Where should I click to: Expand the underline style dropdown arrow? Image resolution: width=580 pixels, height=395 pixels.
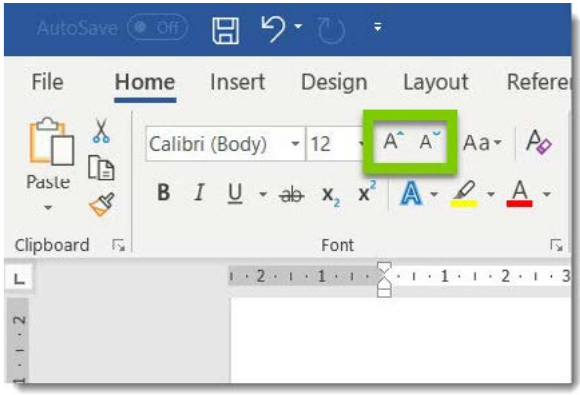point(263,193)
